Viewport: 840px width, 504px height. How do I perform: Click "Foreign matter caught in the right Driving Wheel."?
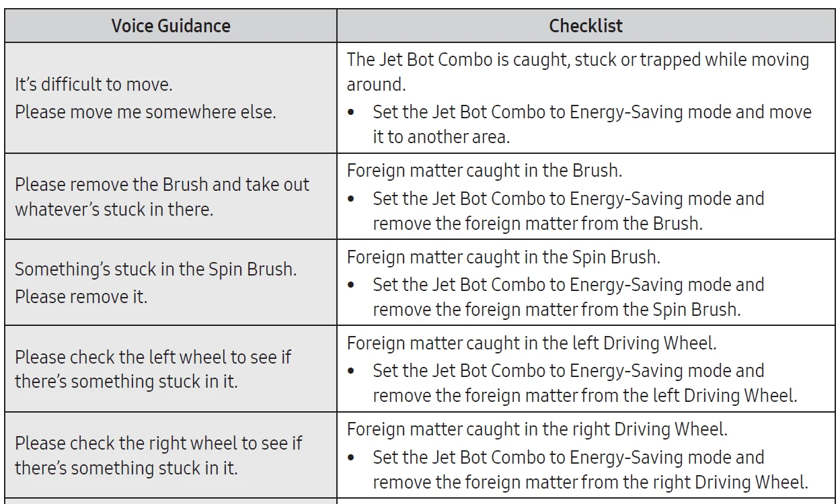point(537,429)
